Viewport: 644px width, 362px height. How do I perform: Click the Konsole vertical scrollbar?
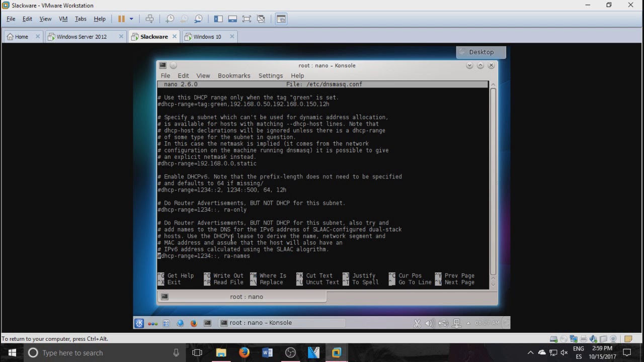pos(493,182)
